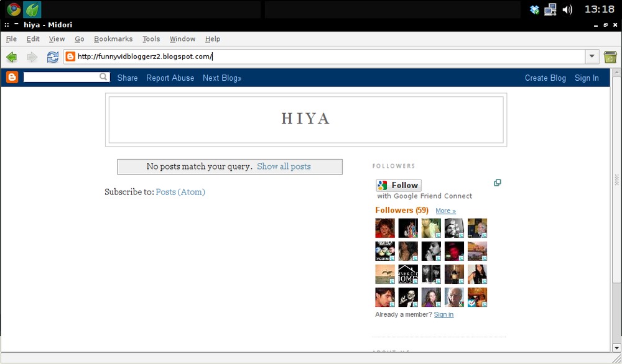Screen dimensions: 622x364
Task: Open the Posts (Atom) feed link
Action: point(180,192)
